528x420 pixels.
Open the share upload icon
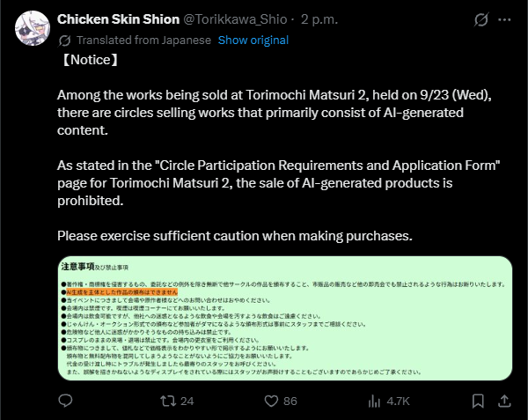pos(504,401)
